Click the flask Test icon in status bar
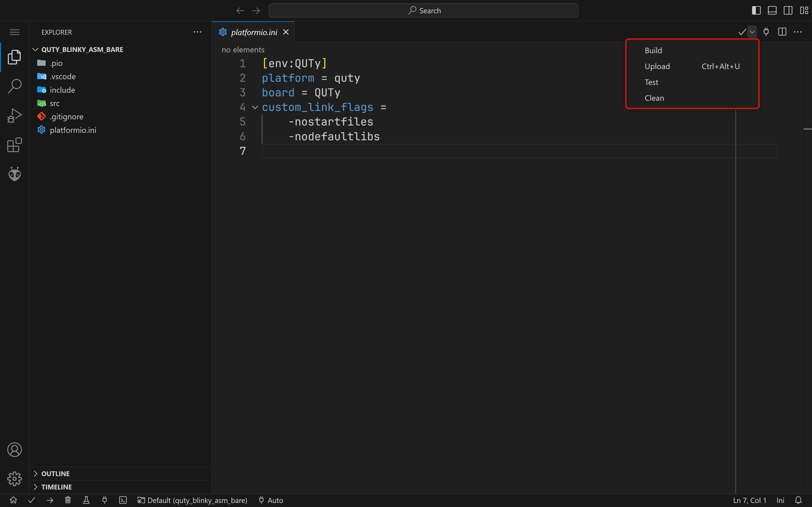This screenshot has width=812, height=507. coord(86,500)
